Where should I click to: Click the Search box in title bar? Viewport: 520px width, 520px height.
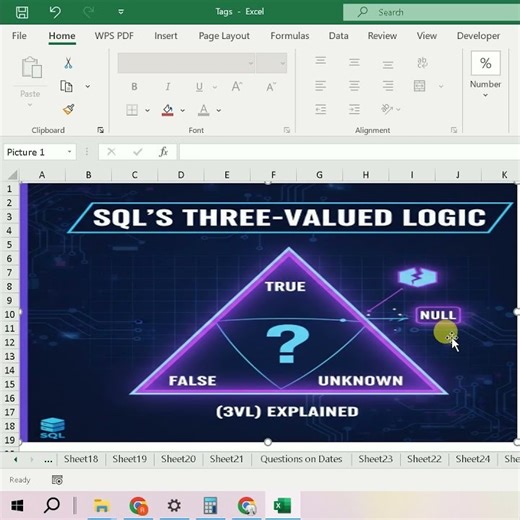[x=431, y=12]
